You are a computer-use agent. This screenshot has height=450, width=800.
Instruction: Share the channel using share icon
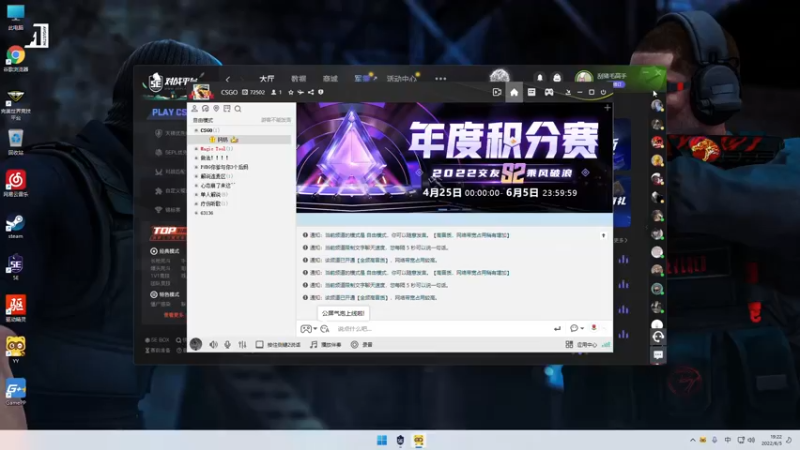click(311, 92)
